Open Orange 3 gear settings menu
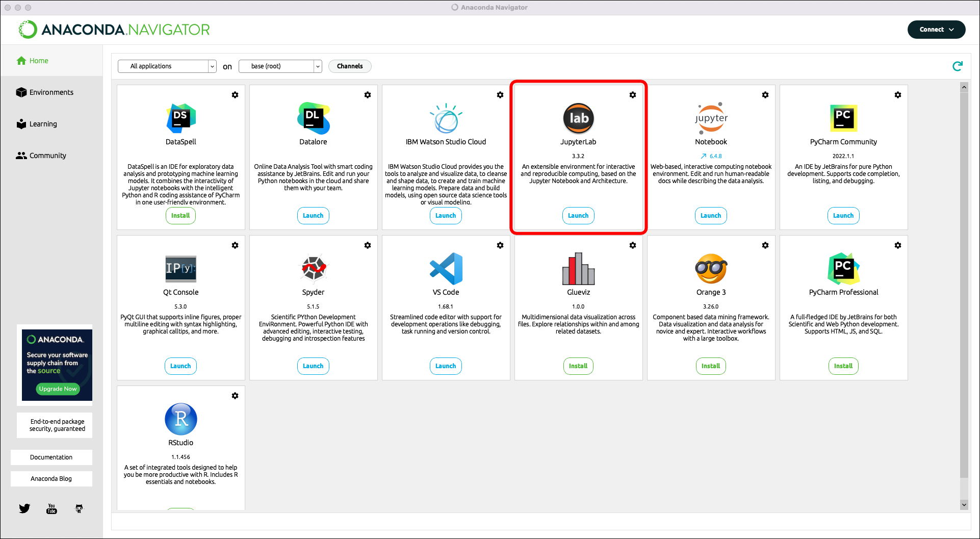Viewport: 980px width, 539px height. pos(765,245)
